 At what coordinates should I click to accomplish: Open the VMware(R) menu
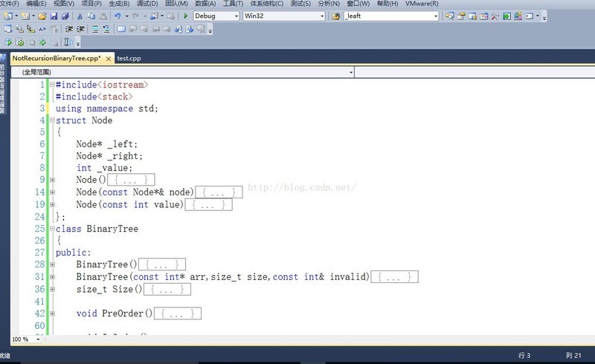[422, 4]
